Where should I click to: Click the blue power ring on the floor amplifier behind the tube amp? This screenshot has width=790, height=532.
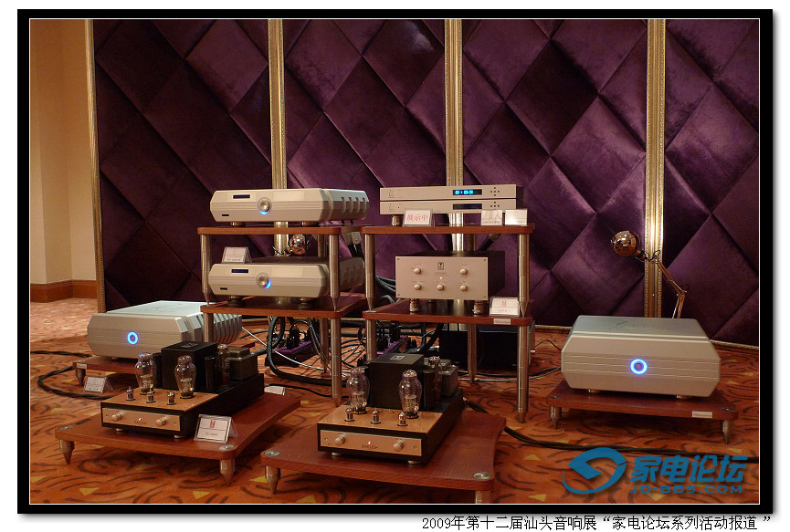tap(132, 338)
